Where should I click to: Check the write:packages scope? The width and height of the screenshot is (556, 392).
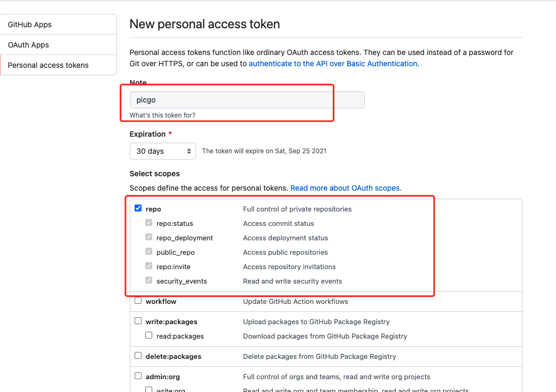pos(138,321)
